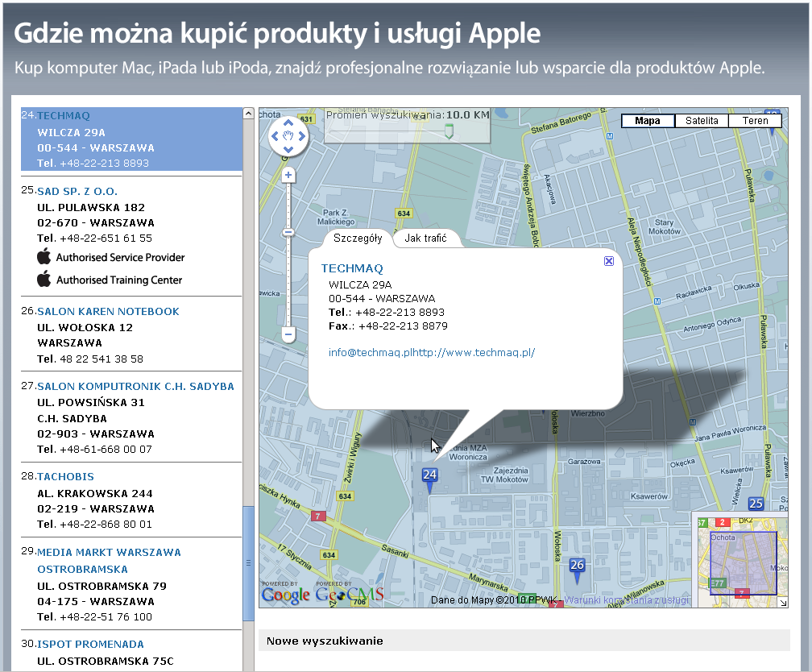Select ISPOT PROMENADA in the list
This screenshot has width=812, height=672.
(x=90, y=645)
